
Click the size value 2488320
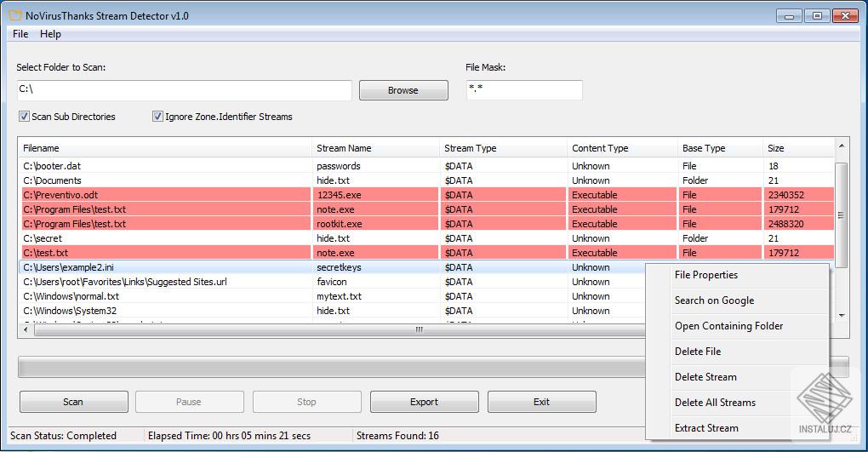(786, 224)
